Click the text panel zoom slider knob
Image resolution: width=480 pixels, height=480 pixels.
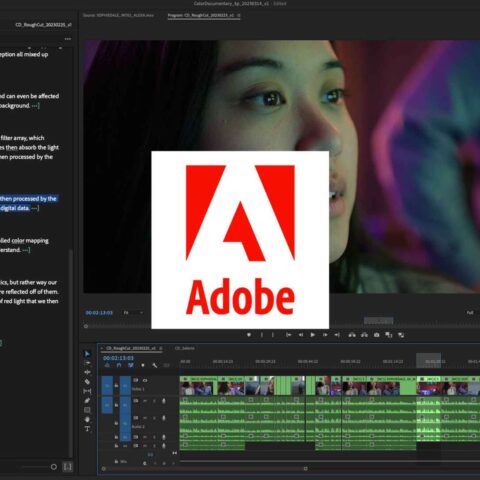[x=54, y=467]
